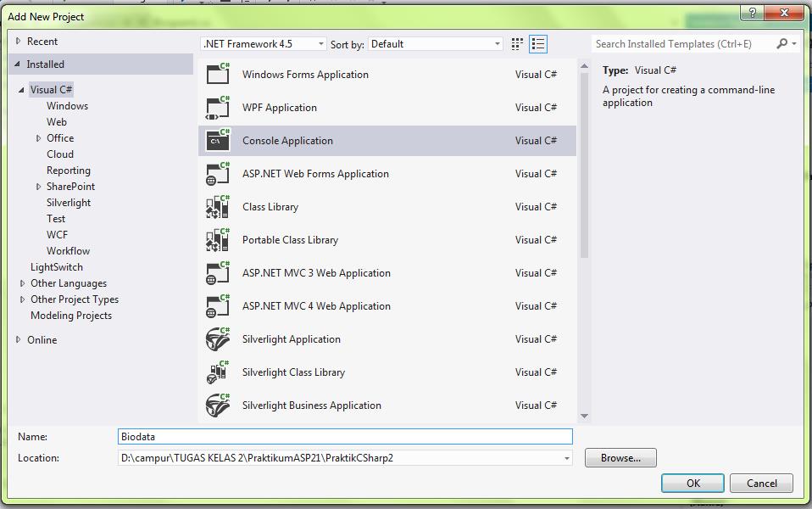The width and height of the screenshot is (812, 509).
Task: Click the search magnifier icon
Action: point(782,44)
